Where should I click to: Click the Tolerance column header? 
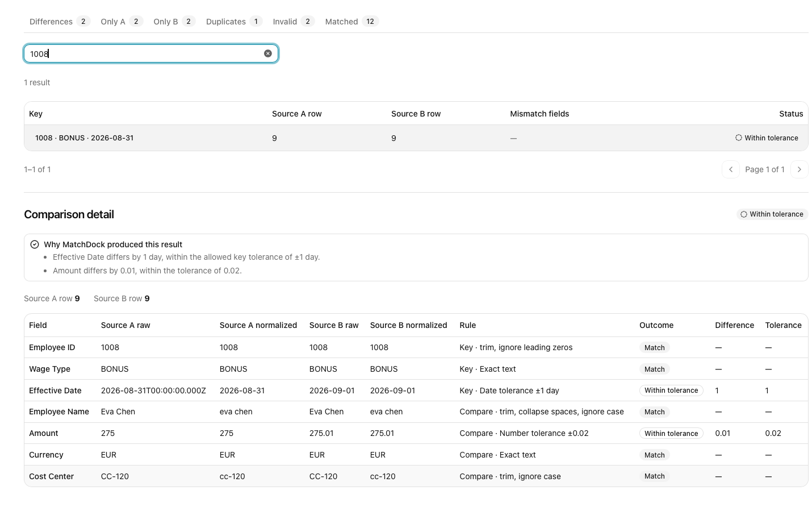pos(783,325)
